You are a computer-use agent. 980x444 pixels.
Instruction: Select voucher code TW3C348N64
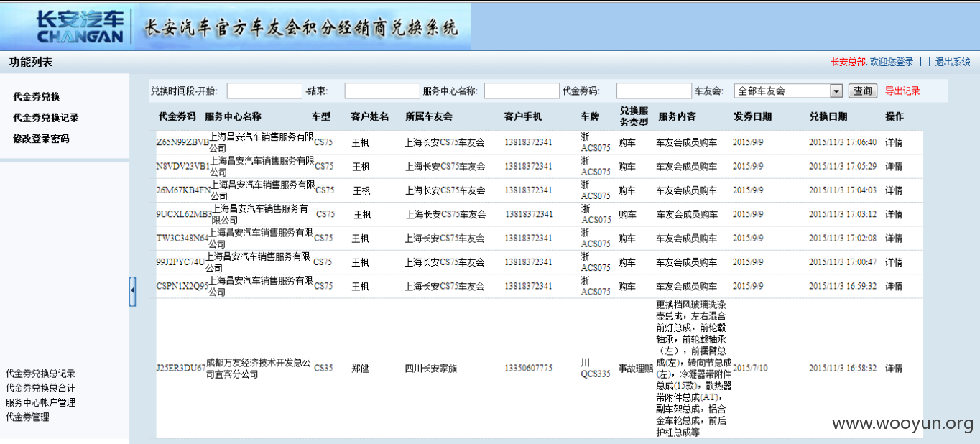click(182, 238)
